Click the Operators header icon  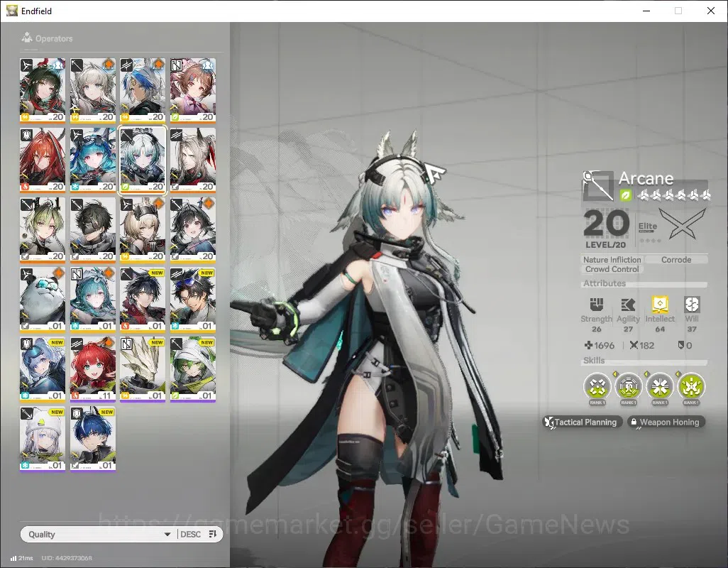pyautogui.click(x=27, y=38)
